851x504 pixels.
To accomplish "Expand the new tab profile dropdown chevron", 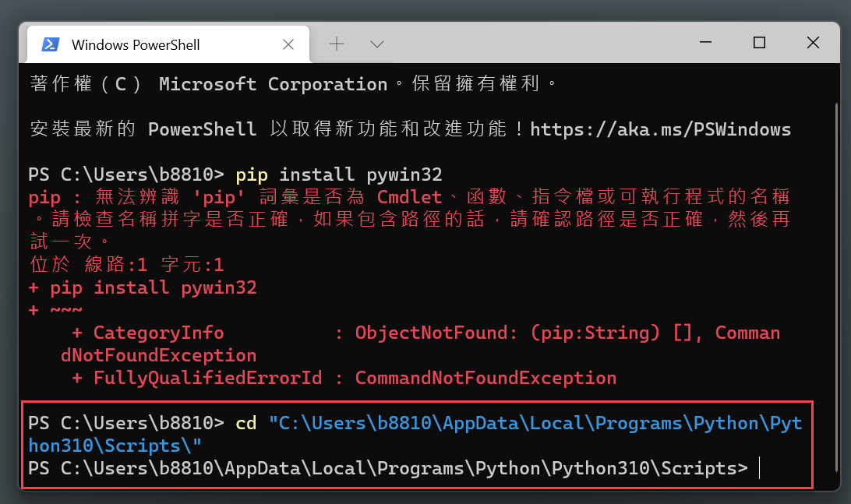I will pyautogui.click(x=377, y=44).
